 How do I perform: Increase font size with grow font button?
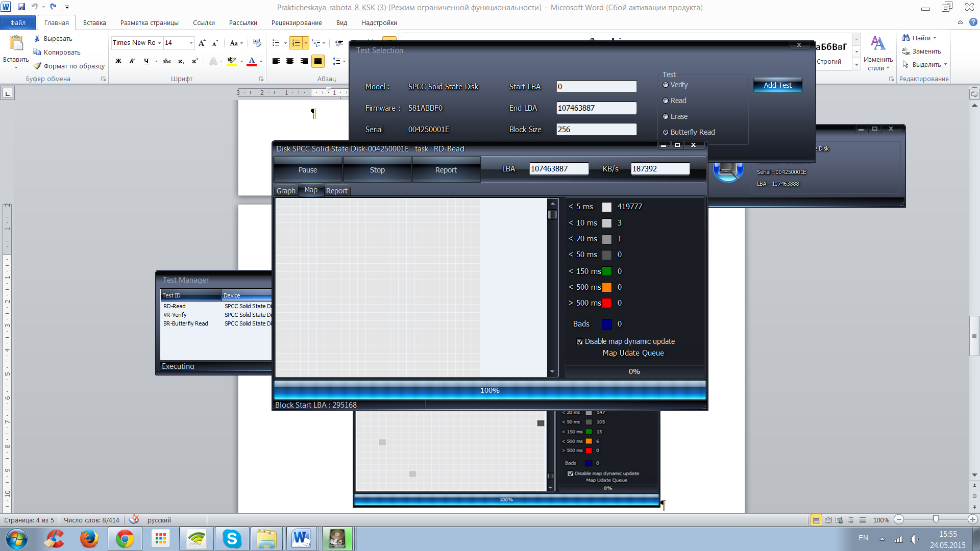coord(202,43)
